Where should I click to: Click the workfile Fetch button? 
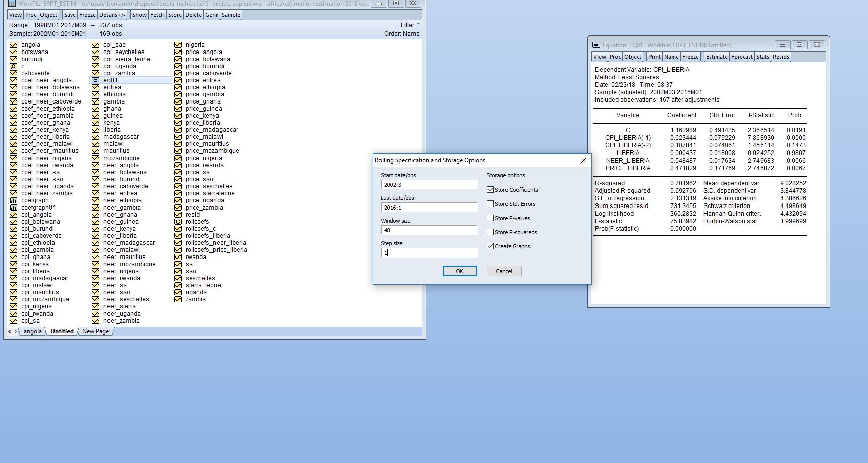point(157,15)
